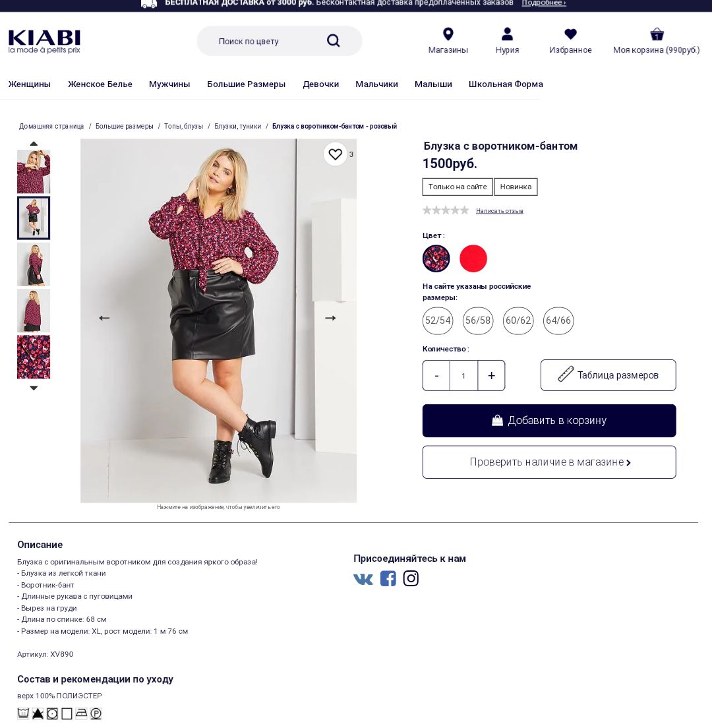712x728 pixels.
Task: Open the VK social page icon
Action: click(363, 578)
